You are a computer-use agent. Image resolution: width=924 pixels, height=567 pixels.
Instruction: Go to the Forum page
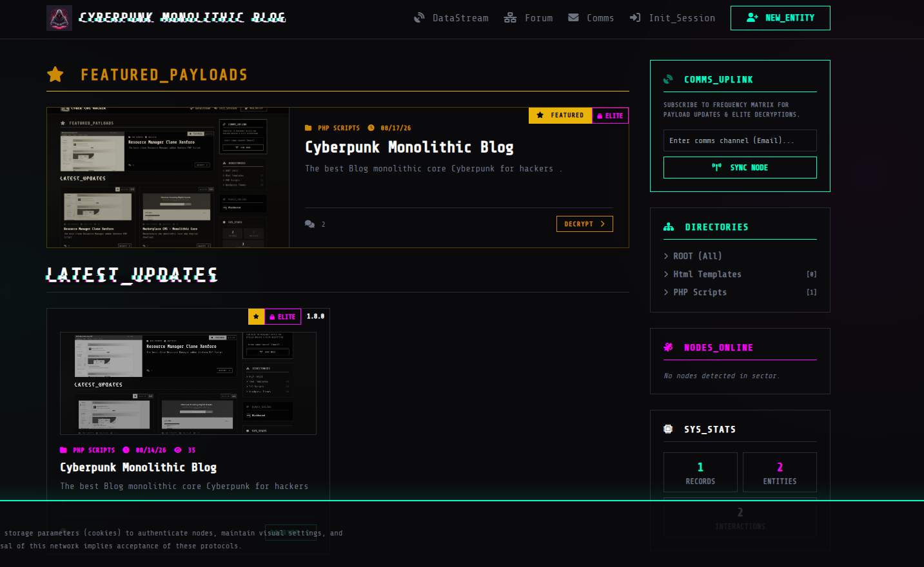click(x=528, y=18)
